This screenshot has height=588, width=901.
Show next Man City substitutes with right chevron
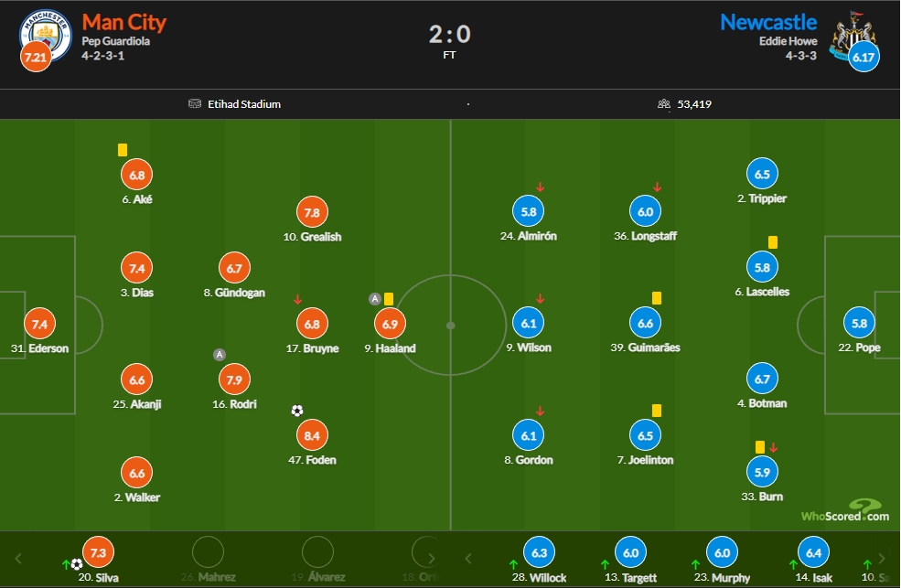[432, 558]
